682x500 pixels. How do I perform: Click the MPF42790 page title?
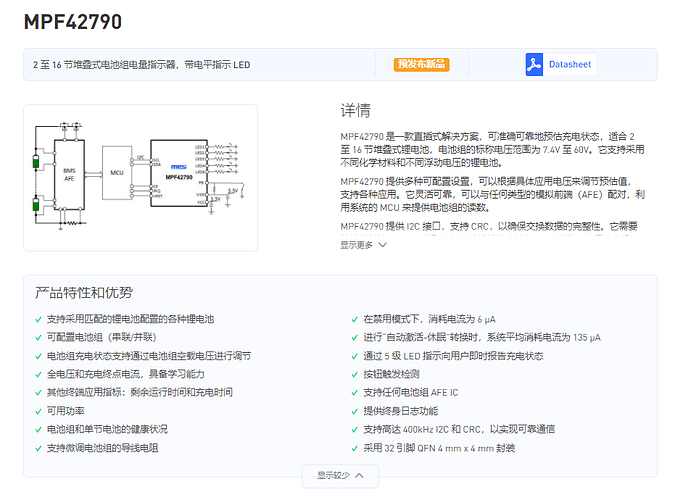73,21
